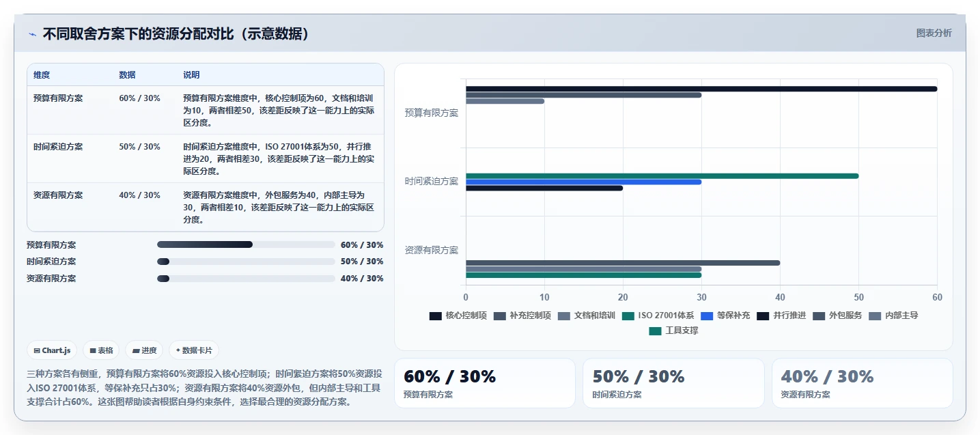Viewport: 980px width, 435px height.
Task: Click the 时间紧迫方案 progress bar
Action: (x=246, y=262)
